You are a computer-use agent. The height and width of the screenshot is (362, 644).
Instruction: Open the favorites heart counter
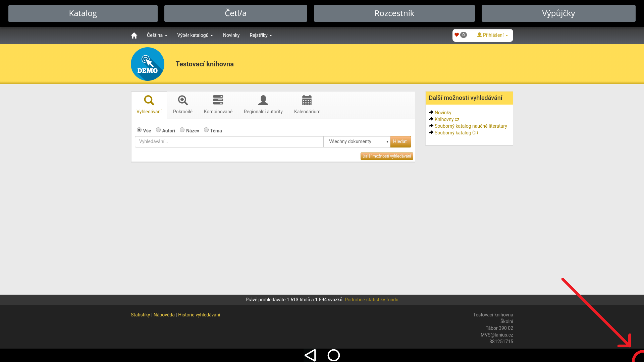[460, 35]
